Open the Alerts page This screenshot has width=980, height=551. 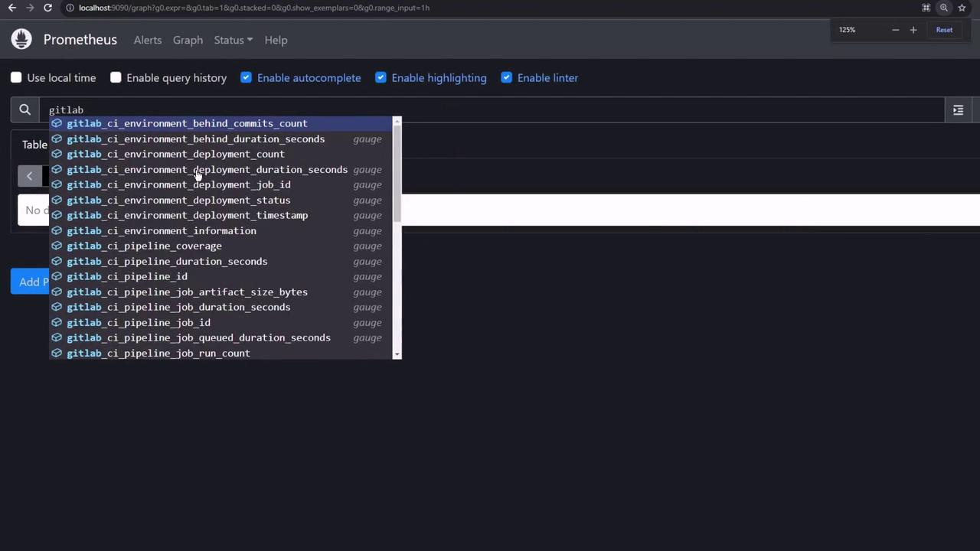(148, 40)
